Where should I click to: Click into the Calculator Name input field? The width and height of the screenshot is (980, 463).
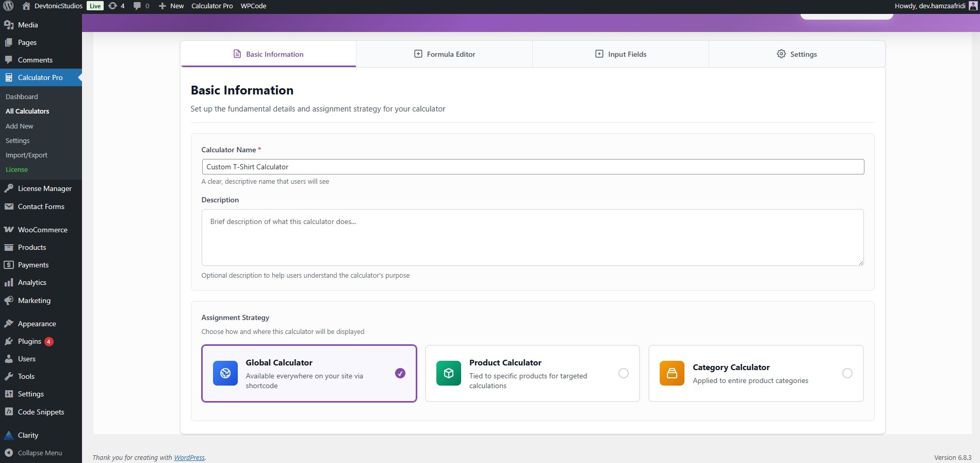[532, 167]
